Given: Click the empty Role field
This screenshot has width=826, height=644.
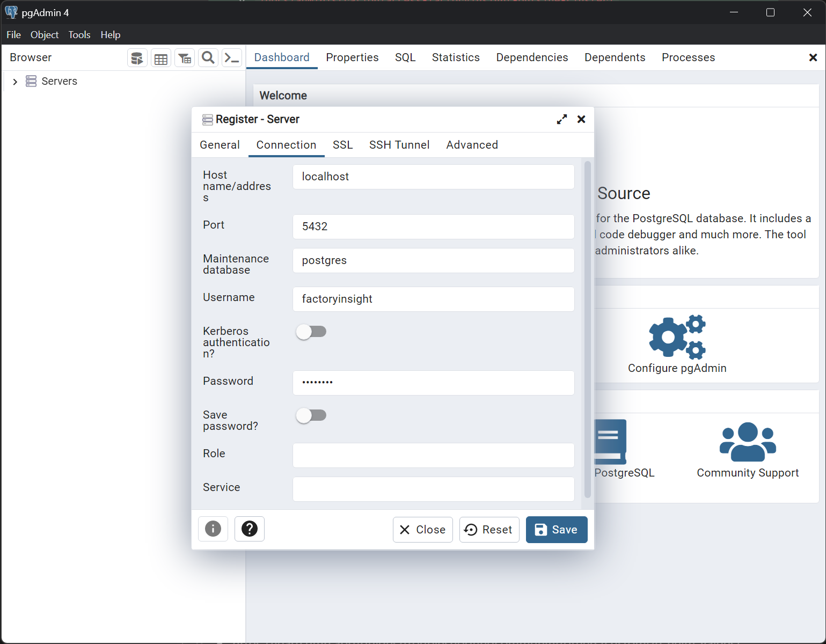Looking at the screenshot, I should click(434, 455).
